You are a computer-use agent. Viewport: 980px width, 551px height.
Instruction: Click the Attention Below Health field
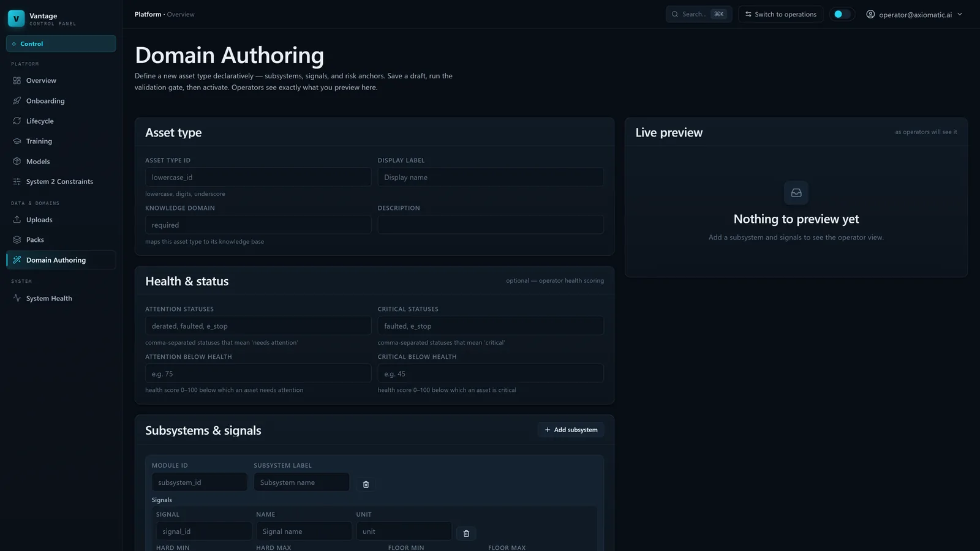click(x=258, y=373)
